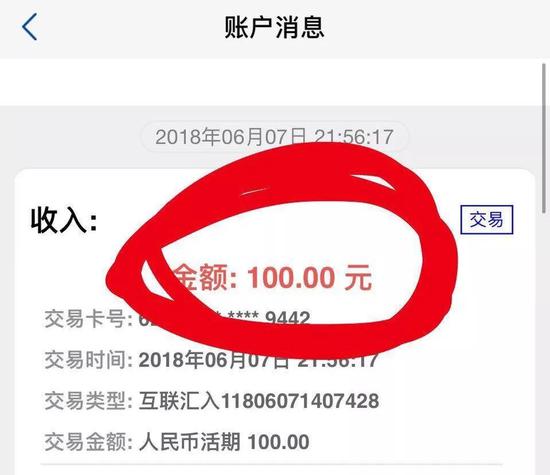Select the 元 currency character in amount
Viewport: 550px width, 475px height.
pos(358,278)
